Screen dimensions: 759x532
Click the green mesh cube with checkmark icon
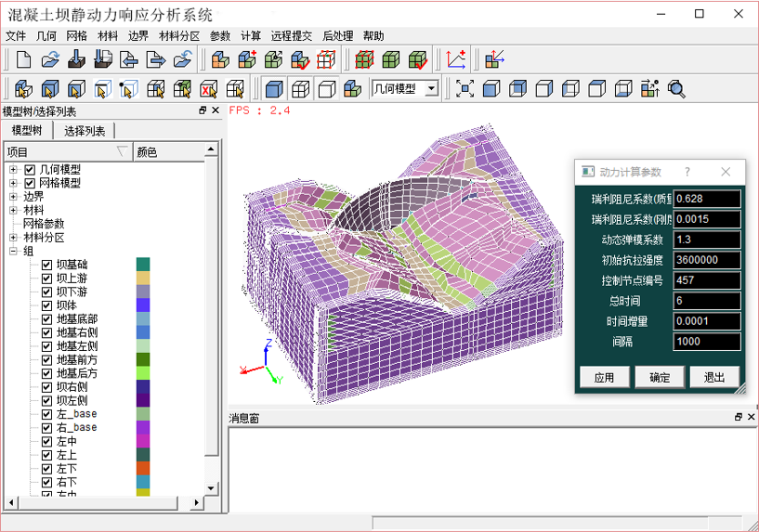[418, 59]
